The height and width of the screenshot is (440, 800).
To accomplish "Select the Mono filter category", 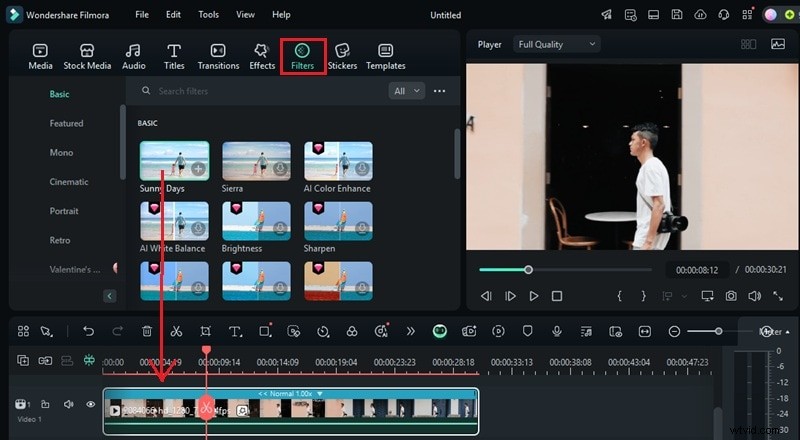I will [x=61, y=152].
